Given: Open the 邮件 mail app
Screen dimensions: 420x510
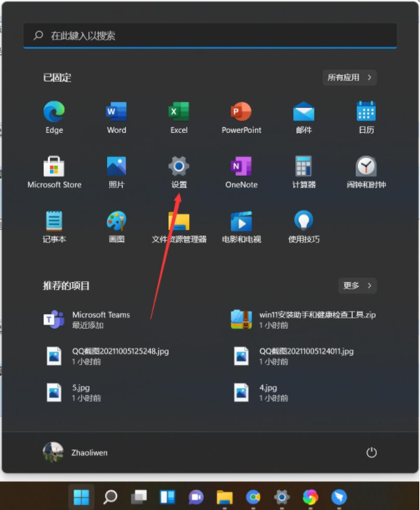Looking at the screenshot, I should 304,118.
